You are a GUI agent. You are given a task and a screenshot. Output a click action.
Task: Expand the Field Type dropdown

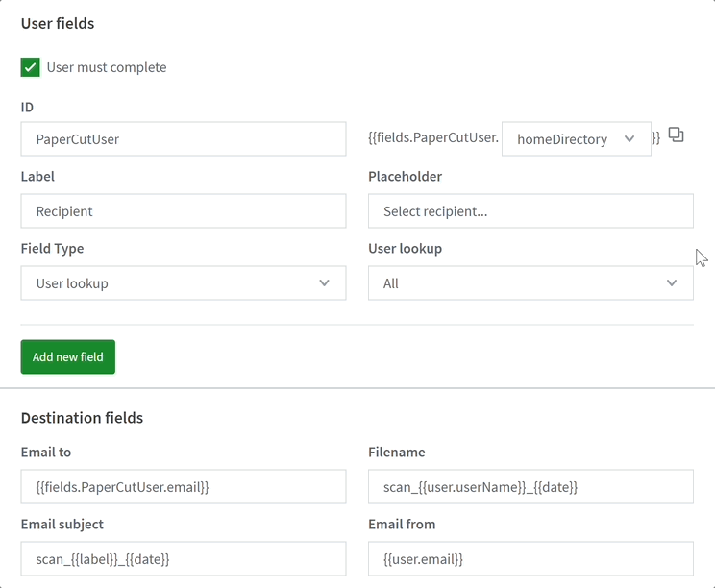[183, 283]
